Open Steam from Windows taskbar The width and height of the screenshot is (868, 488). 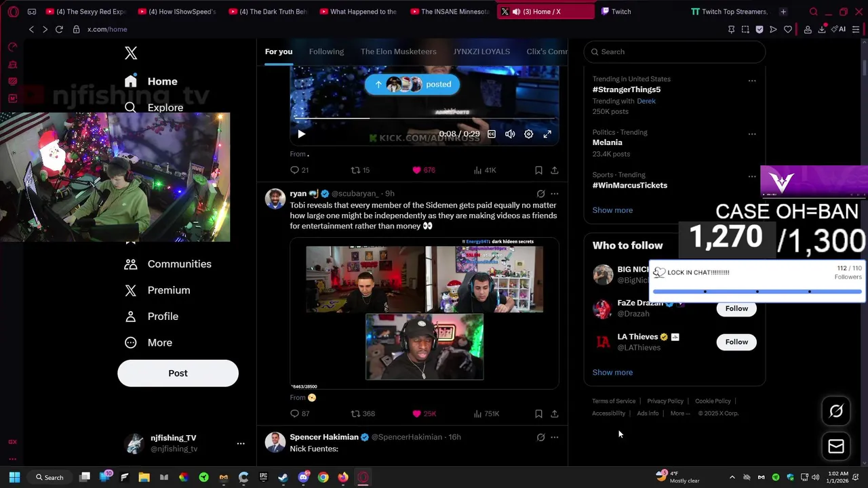pos(283,477)
